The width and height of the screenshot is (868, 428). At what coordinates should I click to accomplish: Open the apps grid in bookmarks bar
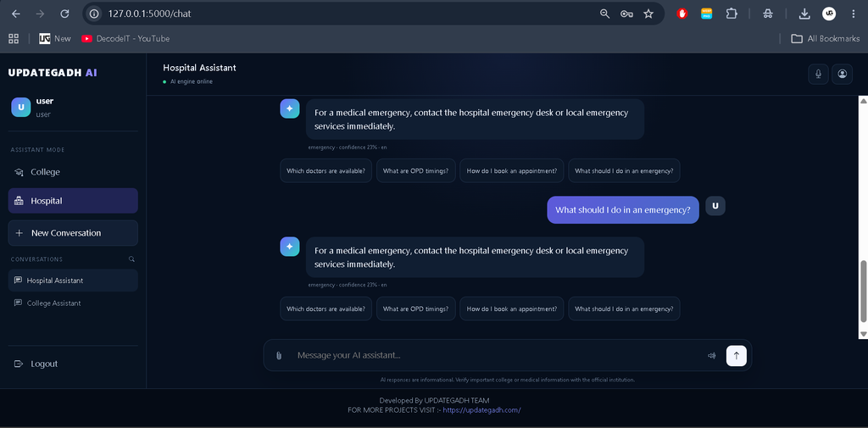point(14,39)
